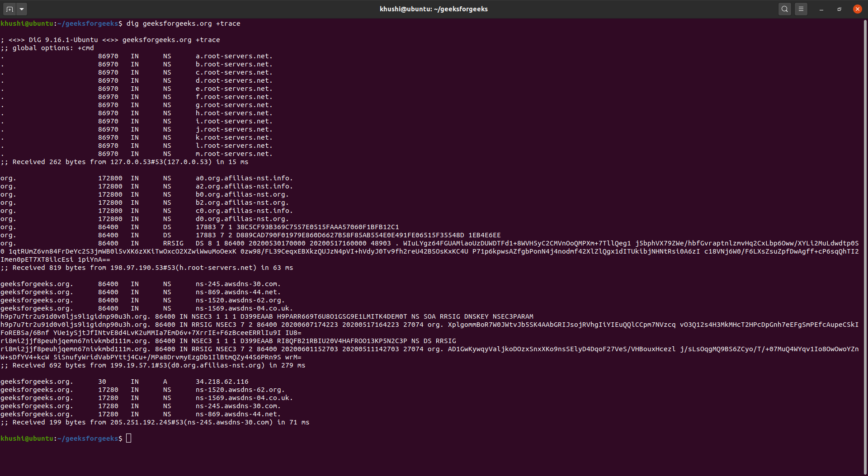This screenshot has height=476, width=868.
Task: Click 'l.root-servers.net.' entry
Action: 234,146
